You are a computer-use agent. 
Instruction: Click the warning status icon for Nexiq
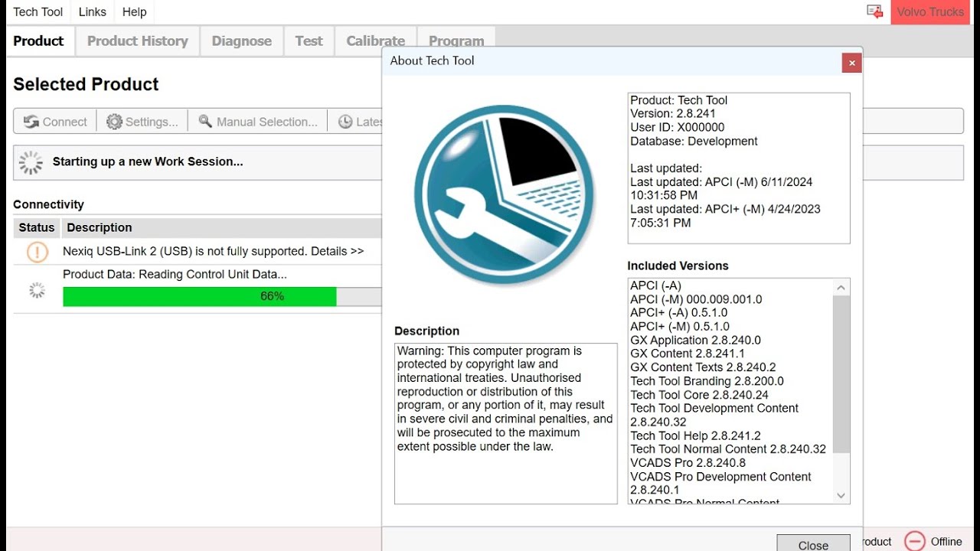click(37, 252)
